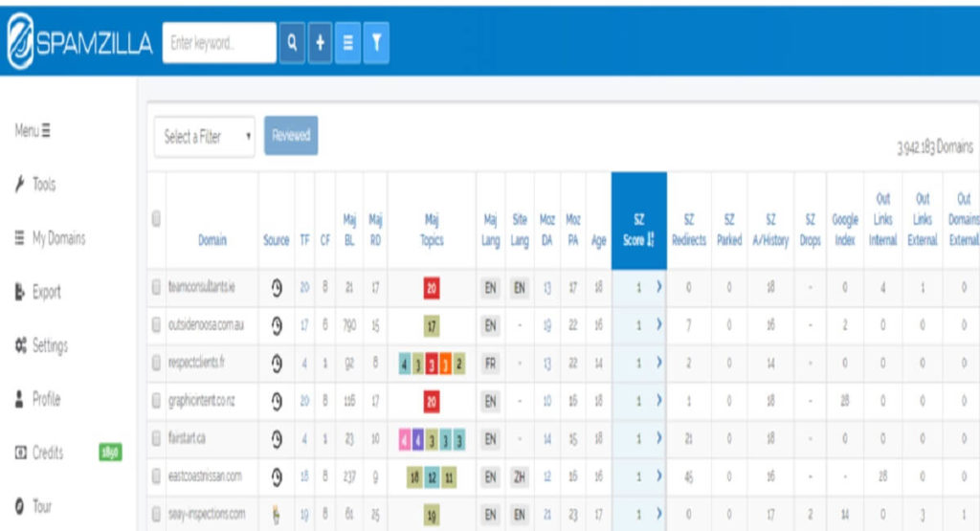Viewport: 980px width, 531px height.
Task: Start the Tour from sidebar
Action: (33, 506)
